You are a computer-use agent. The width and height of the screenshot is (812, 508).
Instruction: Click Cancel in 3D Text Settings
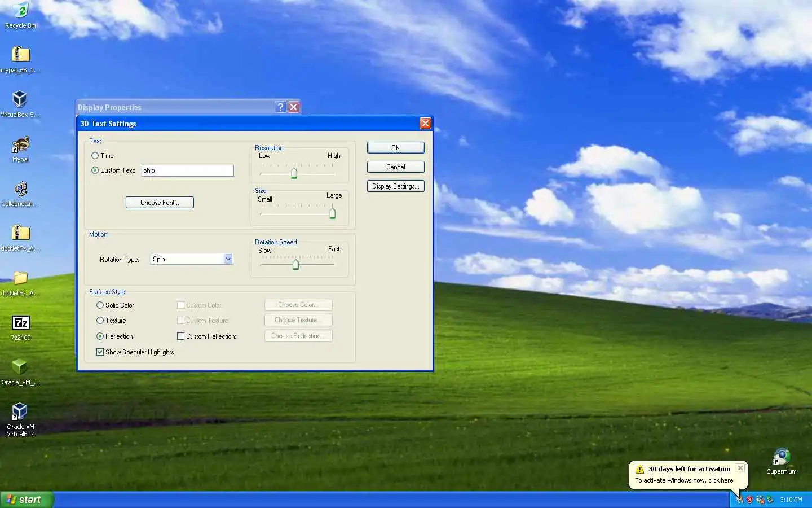395,167
